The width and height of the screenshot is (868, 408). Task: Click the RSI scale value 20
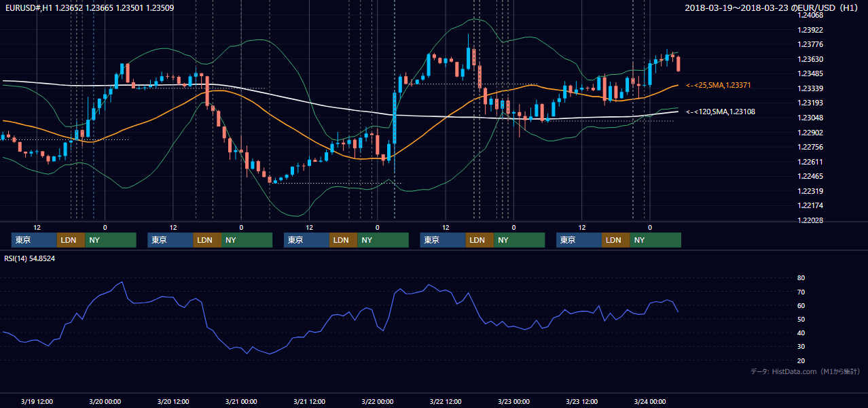pyautogui.click(x=801, y=360)
